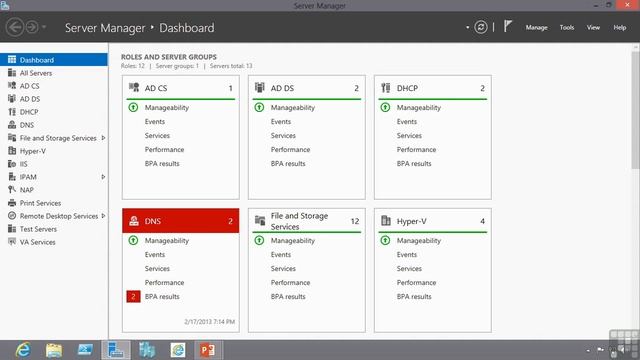
Task: Open the View menu
Action: pos(593,27)
